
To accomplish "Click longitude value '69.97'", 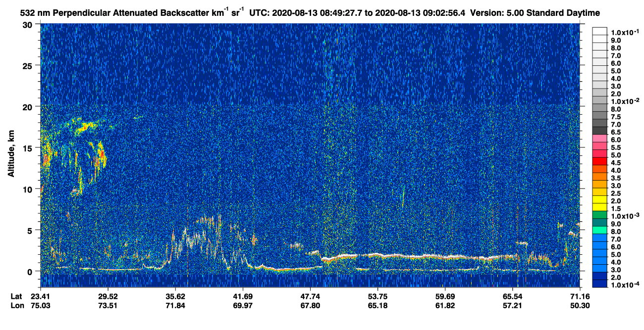I will (x=243, y=306).
